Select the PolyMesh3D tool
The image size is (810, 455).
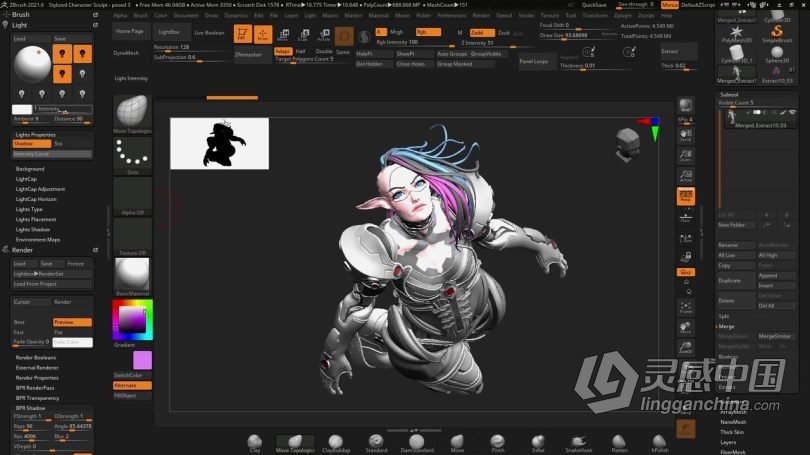coord(736,34)
